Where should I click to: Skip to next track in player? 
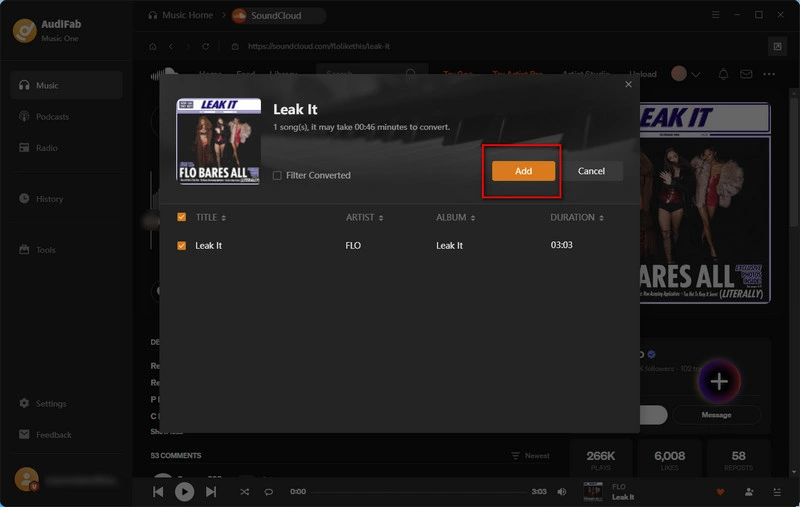(211, 492)
